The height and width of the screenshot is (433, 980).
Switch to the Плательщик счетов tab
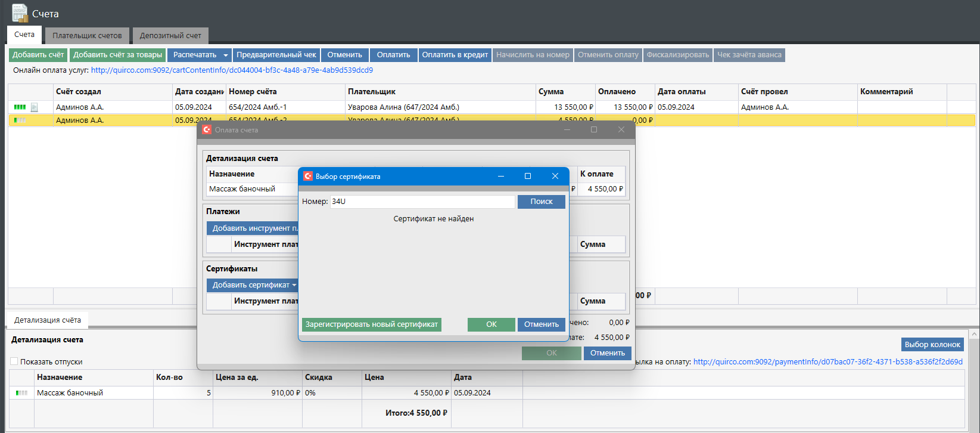(x=87, y=36)
